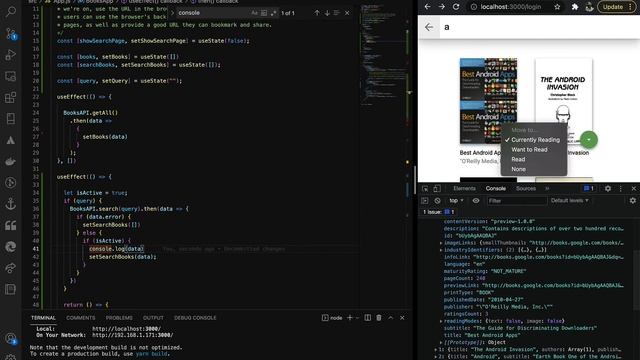Image resolution: width=640 pixels, height=360 pixels.
Task: Open Remote Explorer in the activity bar
Action: pos(11,76)
